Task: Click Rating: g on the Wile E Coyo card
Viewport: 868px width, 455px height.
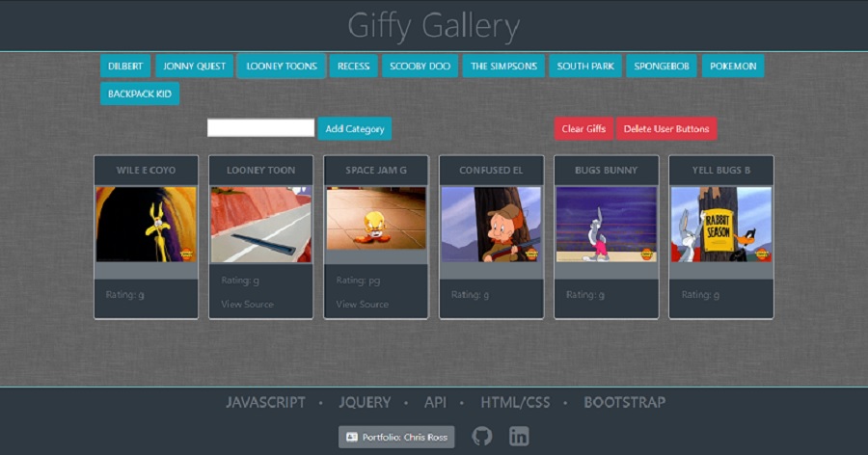Action: pyautogui.click(x=125, y=295)
